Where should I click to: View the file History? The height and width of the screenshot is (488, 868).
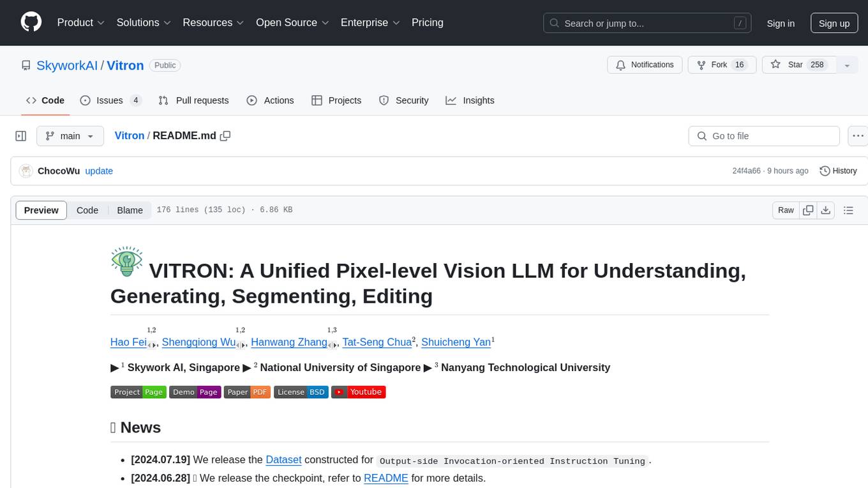(x=838, y=171)
